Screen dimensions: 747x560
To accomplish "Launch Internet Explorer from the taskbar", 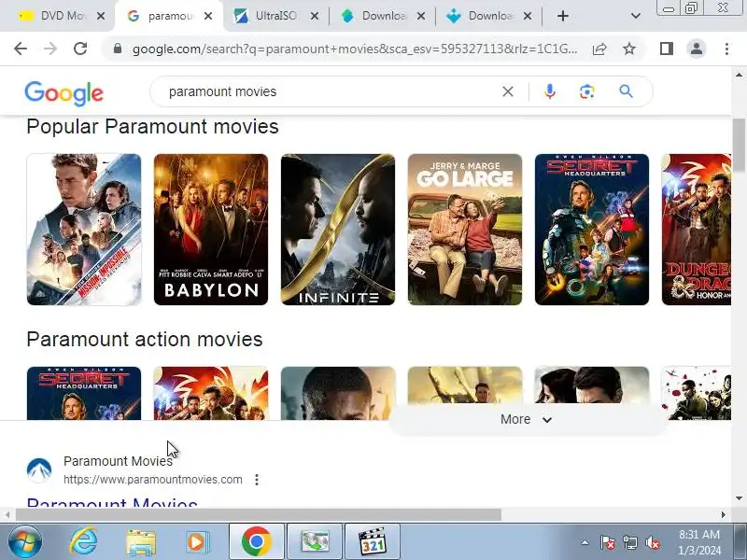I will click(x=83, y=542).
